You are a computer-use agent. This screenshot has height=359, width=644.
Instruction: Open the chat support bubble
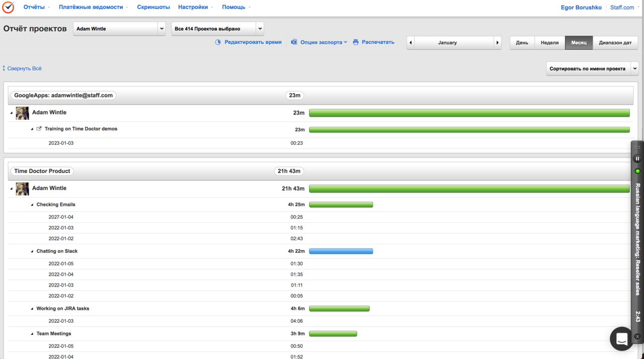tap(622, 339)
